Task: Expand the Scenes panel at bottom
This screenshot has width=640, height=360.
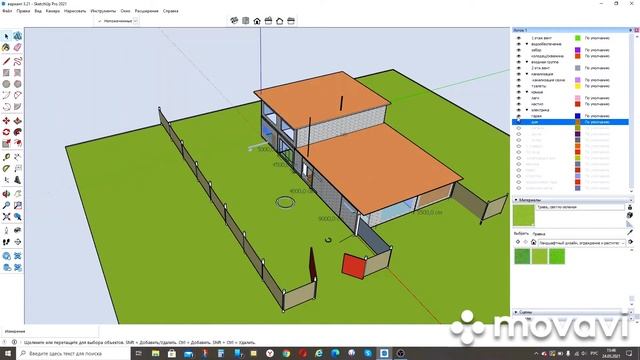Action: pos(516,312)
